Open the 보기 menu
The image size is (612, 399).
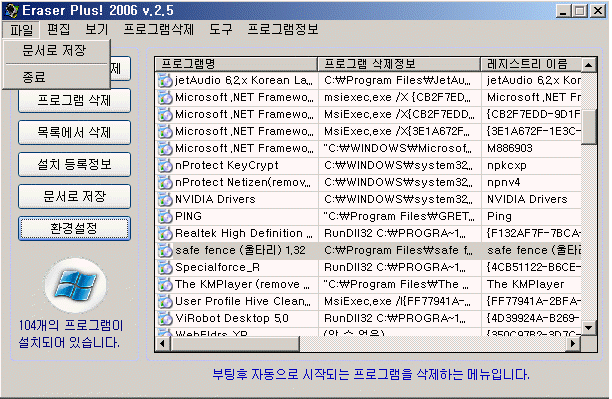96,30
